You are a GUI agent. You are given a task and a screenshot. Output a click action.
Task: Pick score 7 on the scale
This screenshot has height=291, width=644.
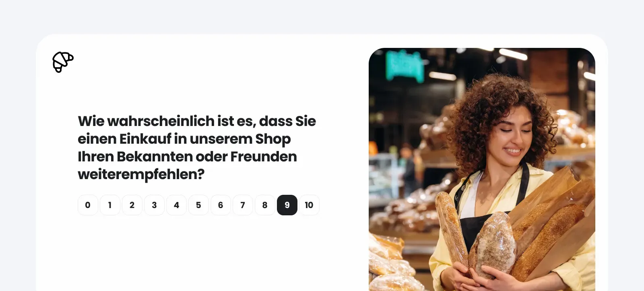click(243, 205)
